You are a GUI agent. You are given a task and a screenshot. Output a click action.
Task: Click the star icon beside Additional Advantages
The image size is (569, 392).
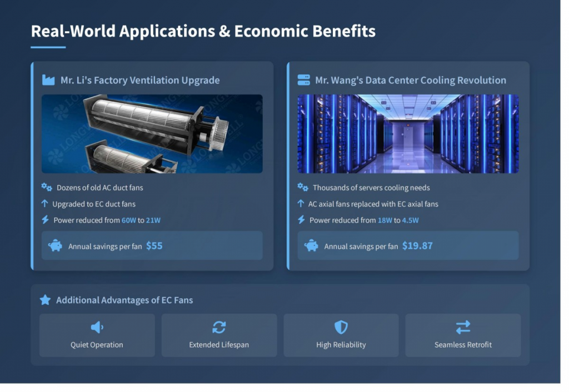click(45, 300)
